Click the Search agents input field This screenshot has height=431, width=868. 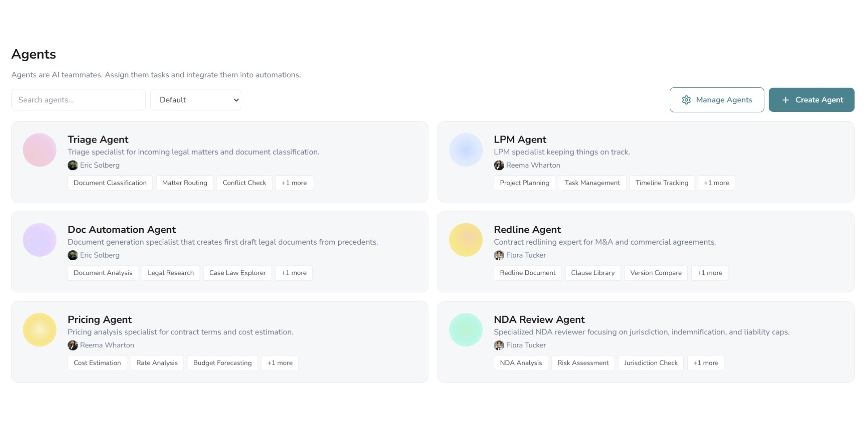[x=78, y=100]
